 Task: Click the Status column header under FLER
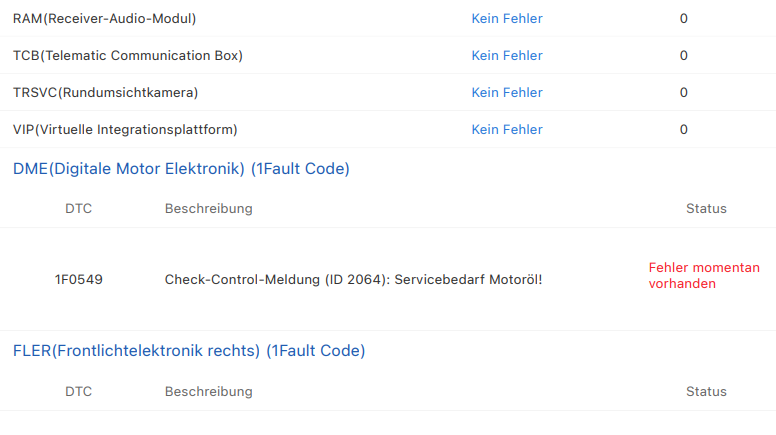[x=706, y=391]
